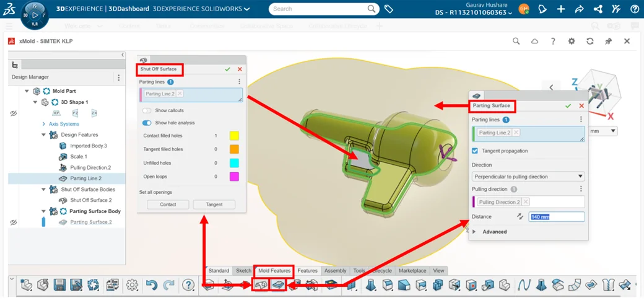Click the toolbar help question mark
644x300 pixels.
188,285
